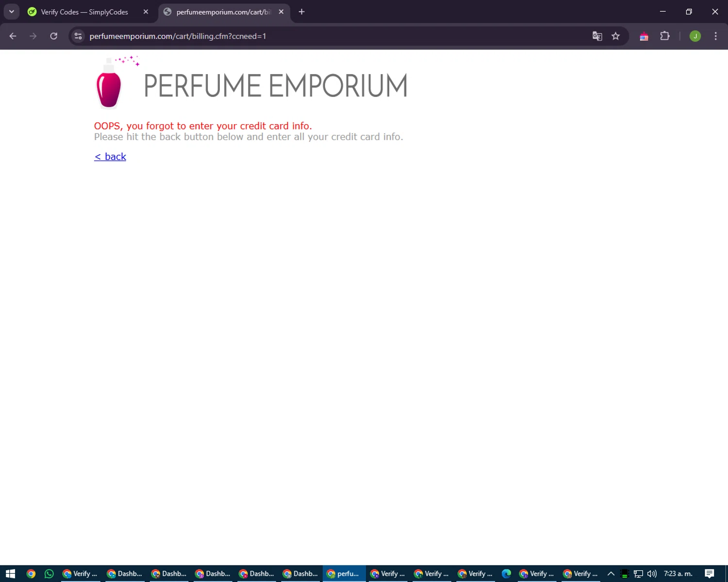The height and width of the screenshot is (582, 728).
Task: Open a new browser tab
Action: tap(301, 12)
